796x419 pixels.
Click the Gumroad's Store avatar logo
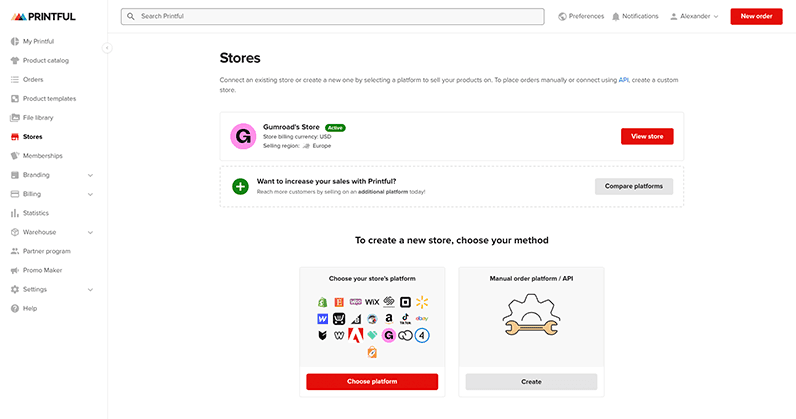coord(243,136)
